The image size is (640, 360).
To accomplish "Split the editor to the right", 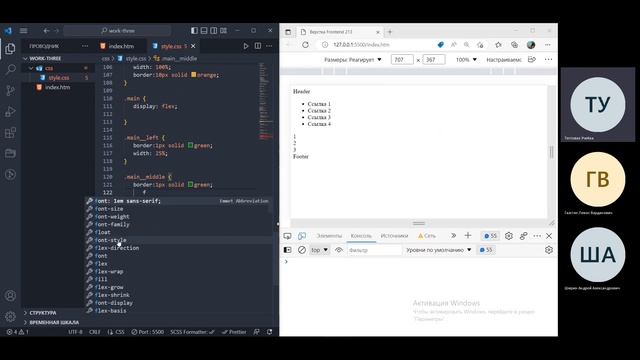I will coord(258,46).
